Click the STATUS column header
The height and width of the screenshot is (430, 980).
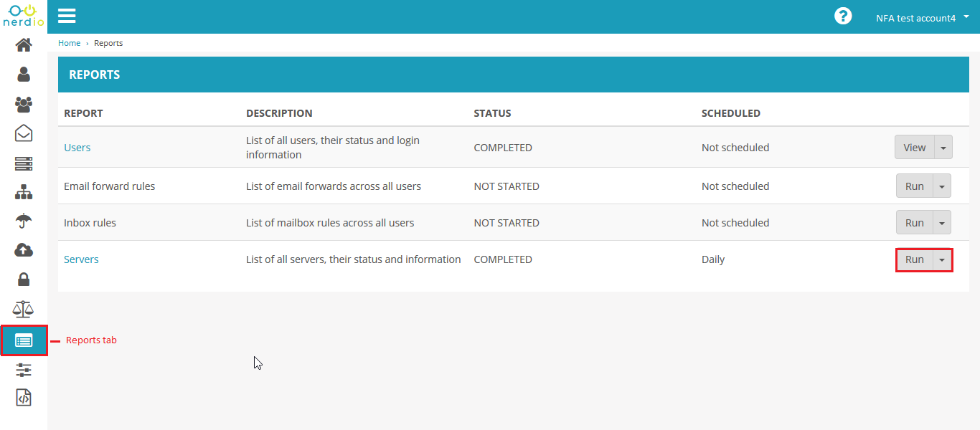[492, 113]
